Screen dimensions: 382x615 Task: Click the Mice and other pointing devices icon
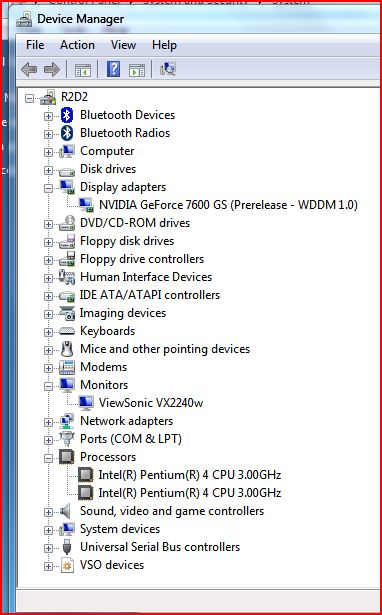tap(67, 349)
